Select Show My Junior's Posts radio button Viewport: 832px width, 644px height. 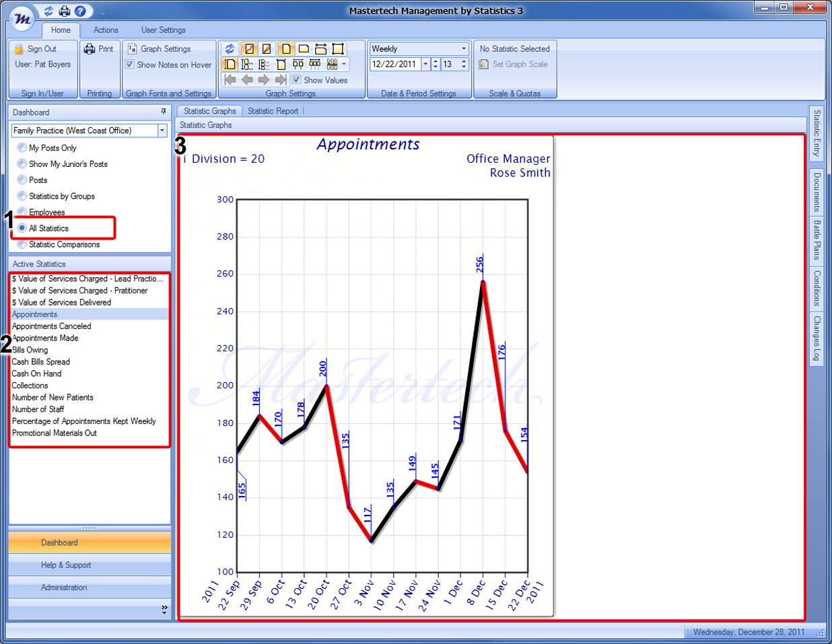click(x=22, y=164)
